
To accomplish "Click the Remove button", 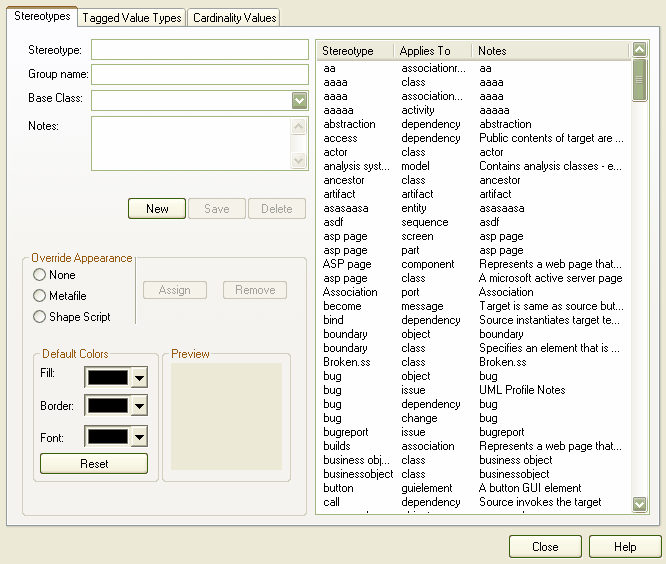I will tap(255, 290).
